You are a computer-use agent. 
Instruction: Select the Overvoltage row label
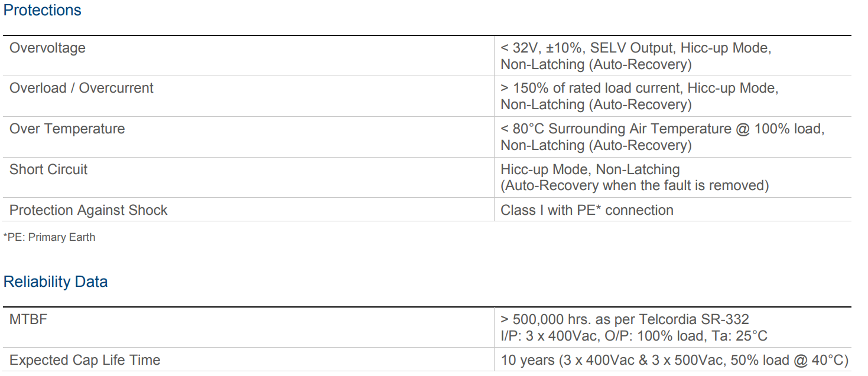(47, 48)
